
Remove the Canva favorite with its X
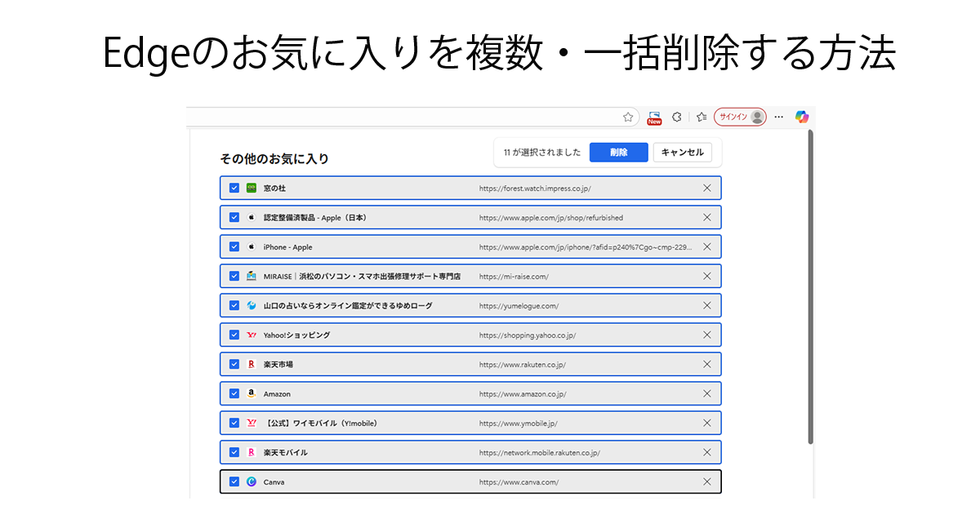(707, 482)
